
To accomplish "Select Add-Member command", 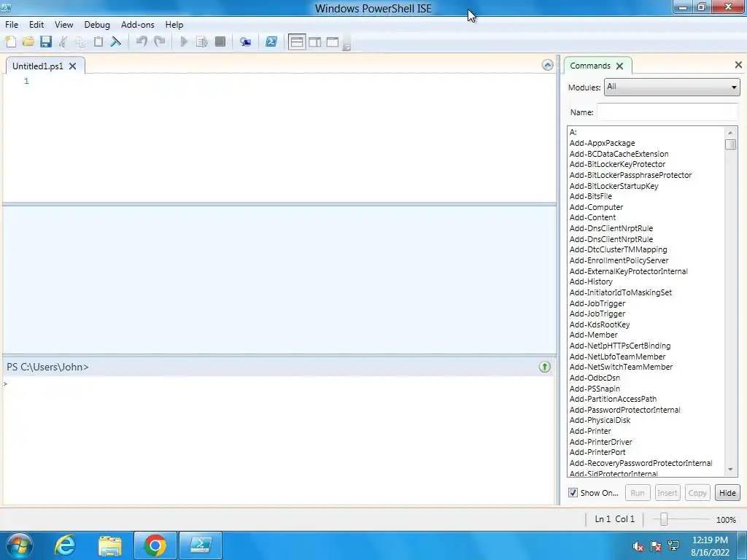I will (x=594, y=335).
